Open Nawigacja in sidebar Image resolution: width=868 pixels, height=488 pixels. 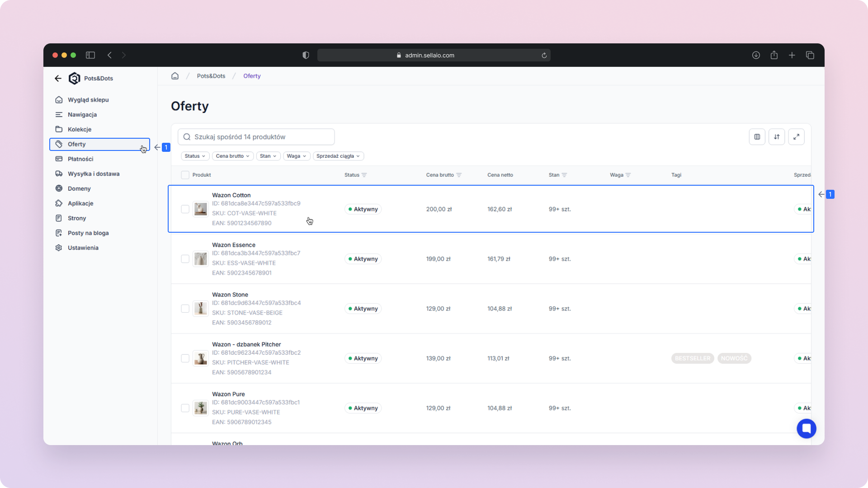(99, 115)
